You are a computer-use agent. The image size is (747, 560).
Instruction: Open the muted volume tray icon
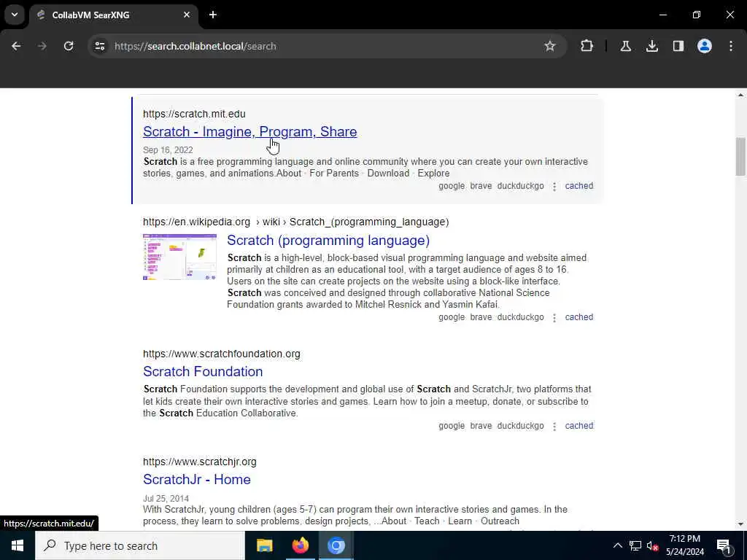point(652,545)
